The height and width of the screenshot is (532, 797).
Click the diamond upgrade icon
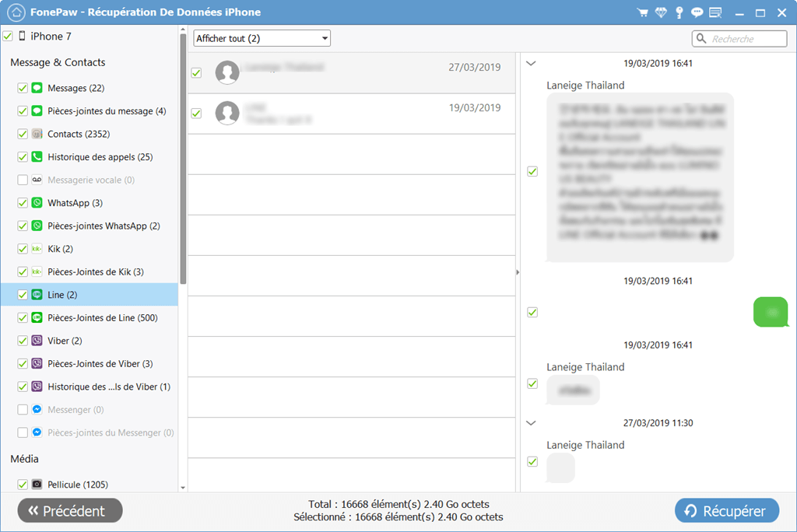pyautogui.click(x=661, y=12)
